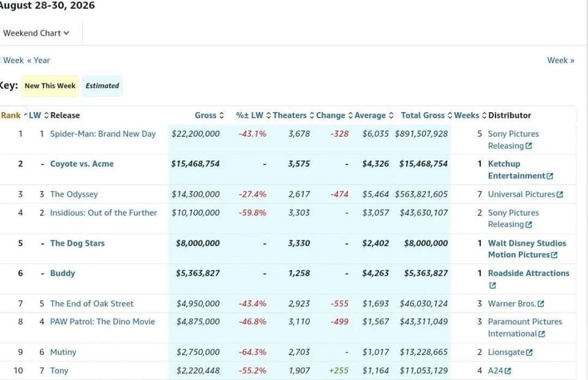The height and width of the screenshot is (380, 588).
Task: Sort by Average column header
Action: click(374, 115)
